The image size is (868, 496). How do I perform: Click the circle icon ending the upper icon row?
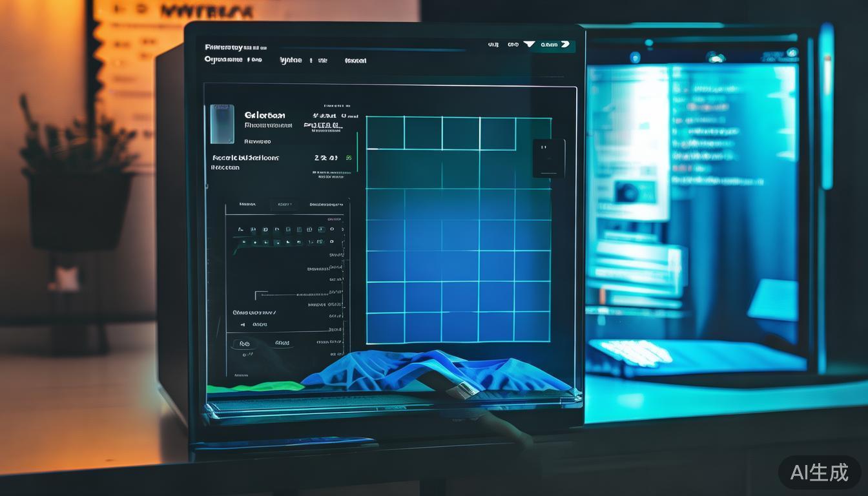pos(332,229)
